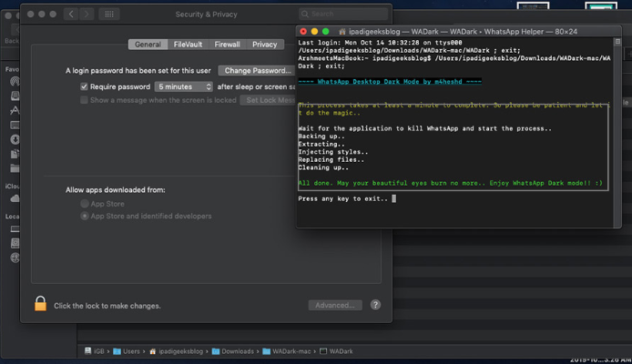The width and height of the screenshot is (632, 364).
Task: Go back with the left arrow button
Action: tap(72, 15)
